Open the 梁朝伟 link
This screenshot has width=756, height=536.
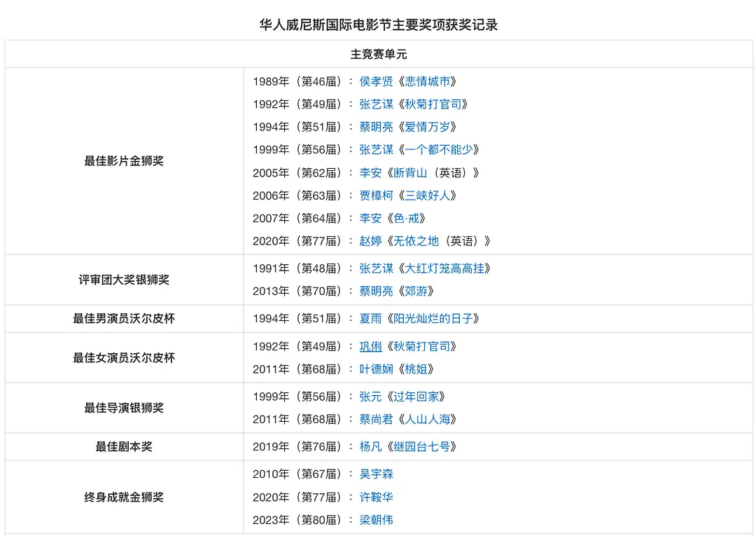[376, 520]
